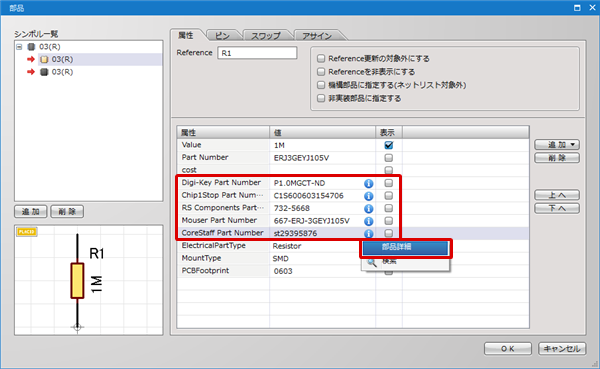
Task: Enable '非実装部品に指定する' checkbox
Action: (321, 98)
